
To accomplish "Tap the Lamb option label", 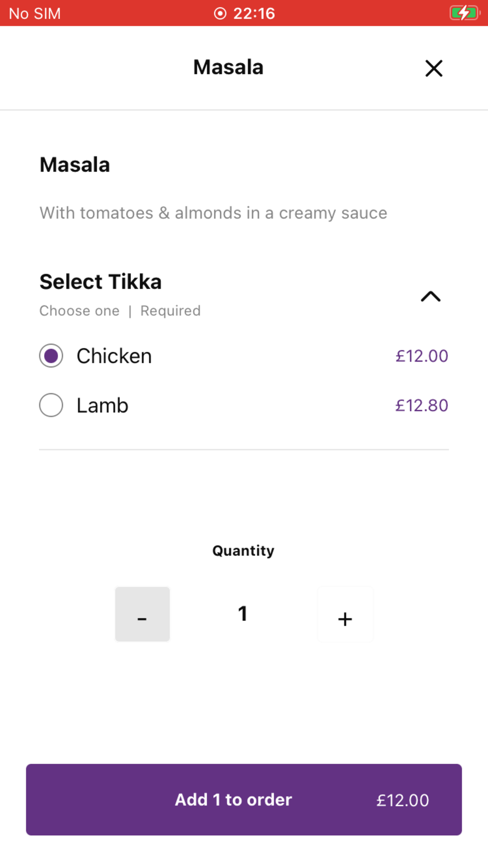I will tap(103, 405).
